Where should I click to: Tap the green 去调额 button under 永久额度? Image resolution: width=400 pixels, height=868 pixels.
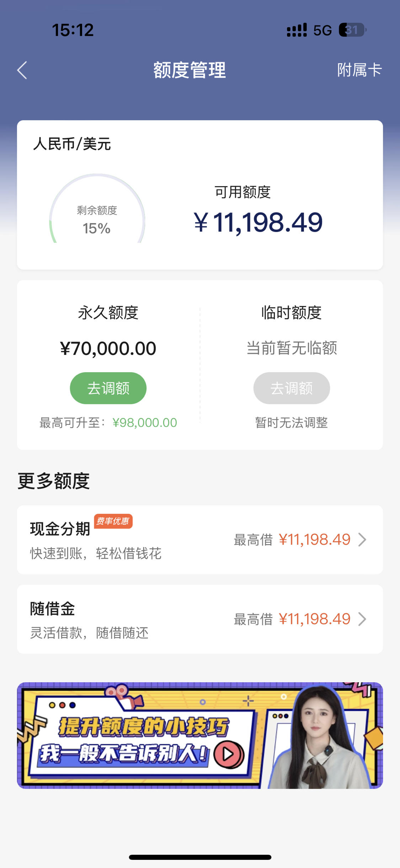coord(108,388)
